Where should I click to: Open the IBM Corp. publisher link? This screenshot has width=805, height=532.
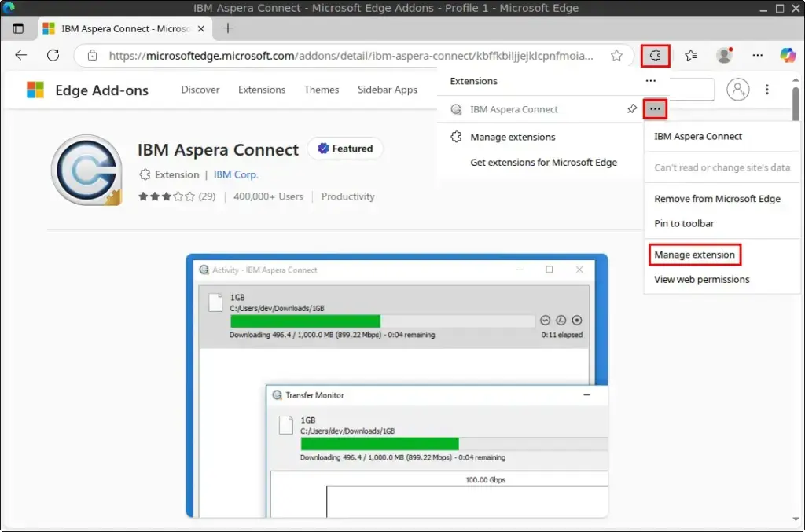[x=236, y=174]
